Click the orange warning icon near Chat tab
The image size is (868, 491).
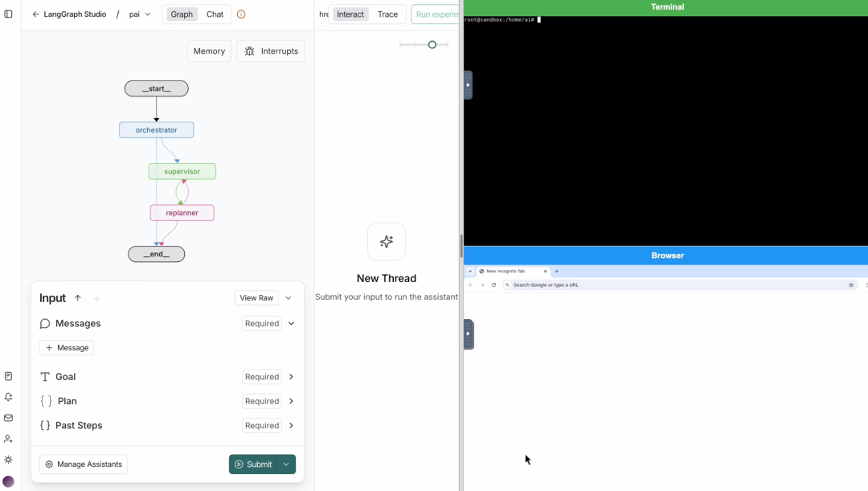pos(241,14)
